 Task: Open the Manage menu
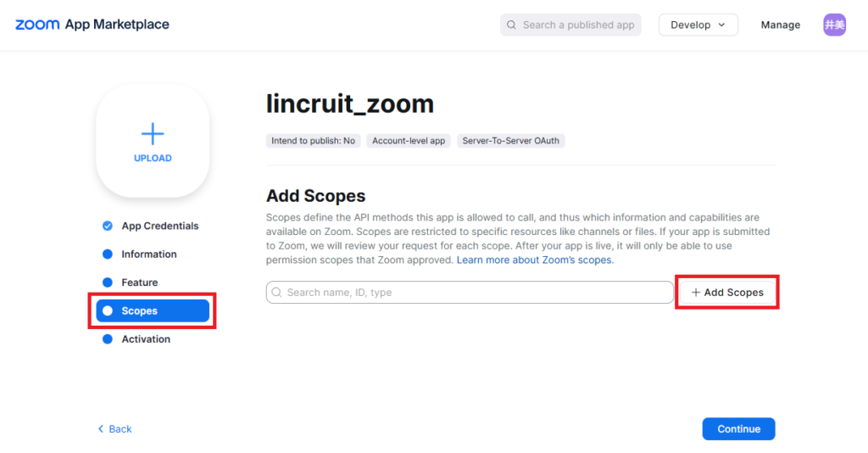(x=780, y=25)
